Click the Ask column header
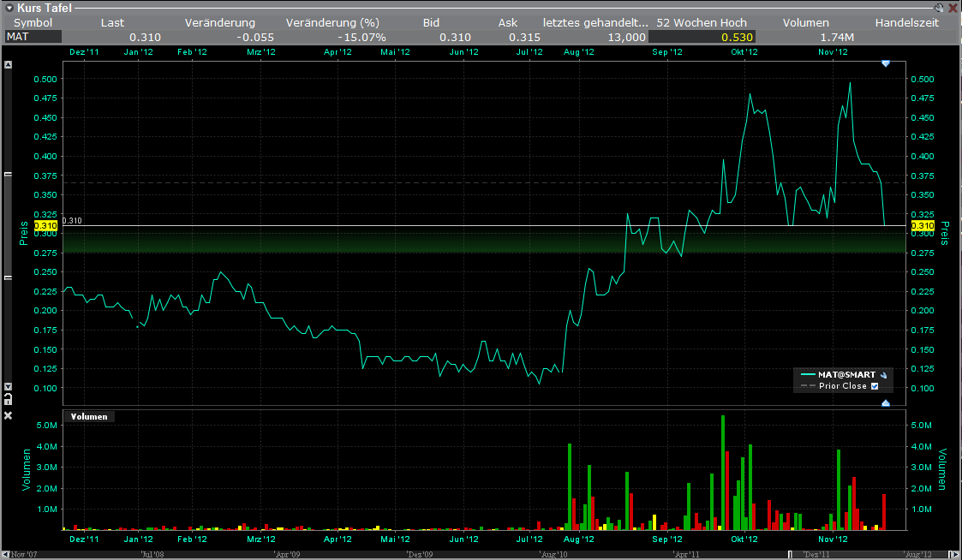The width and height of the screenshot is (962, 560). (507, 23)
